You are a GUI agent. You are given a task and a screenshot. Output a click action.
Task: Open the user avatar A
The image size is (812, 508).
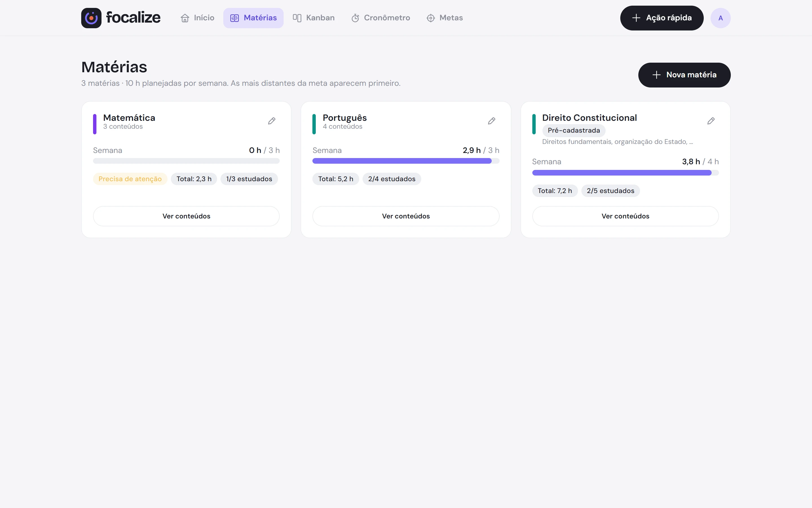tap(720, 18)
